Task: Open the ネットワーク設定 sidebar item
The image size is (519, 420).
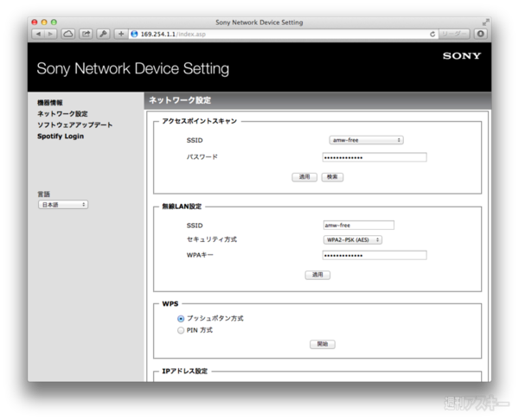Action: [62, 114]
